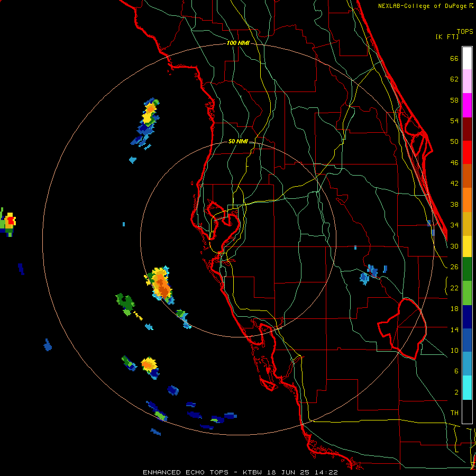Click the 10 legend value
This screenshot has width=476, height=476.
454,350
